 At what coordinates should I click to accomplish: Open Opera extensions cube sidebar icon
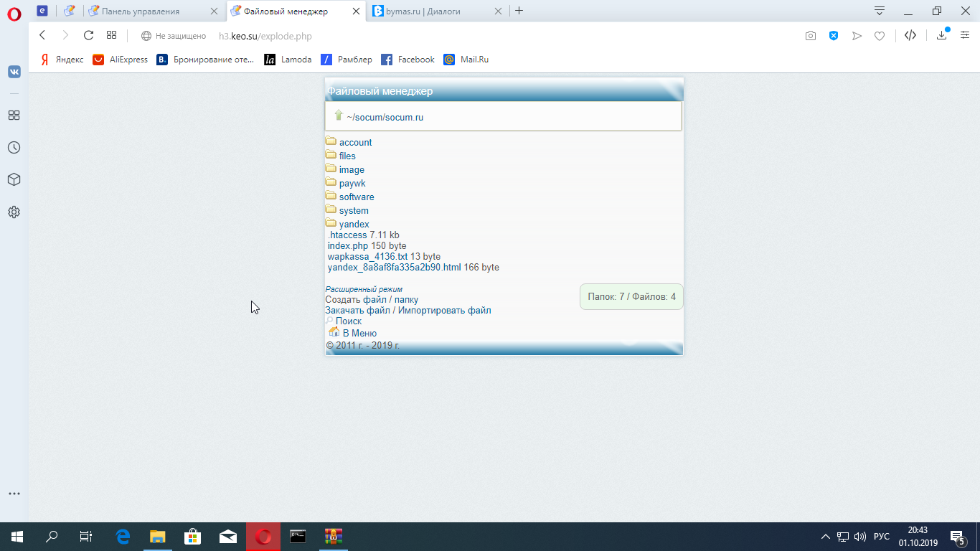point(14,179)
